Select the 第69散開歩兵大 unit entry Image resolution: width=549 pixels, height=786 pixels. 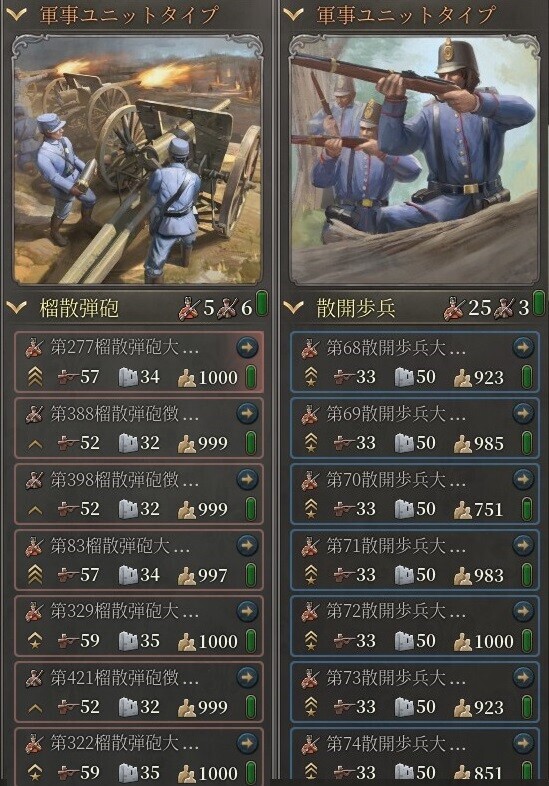415,428
